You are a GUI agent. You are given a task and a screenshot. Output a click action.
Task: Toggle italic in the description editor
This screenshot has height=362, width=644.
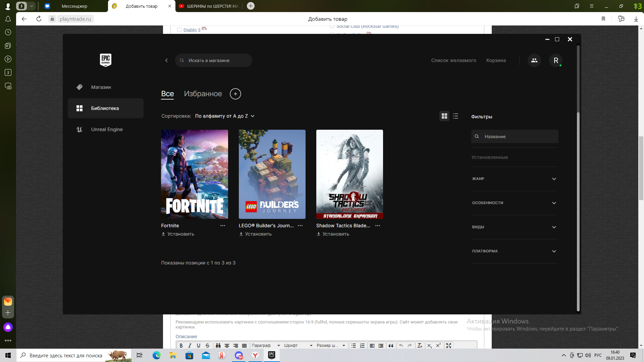point(190,346)
